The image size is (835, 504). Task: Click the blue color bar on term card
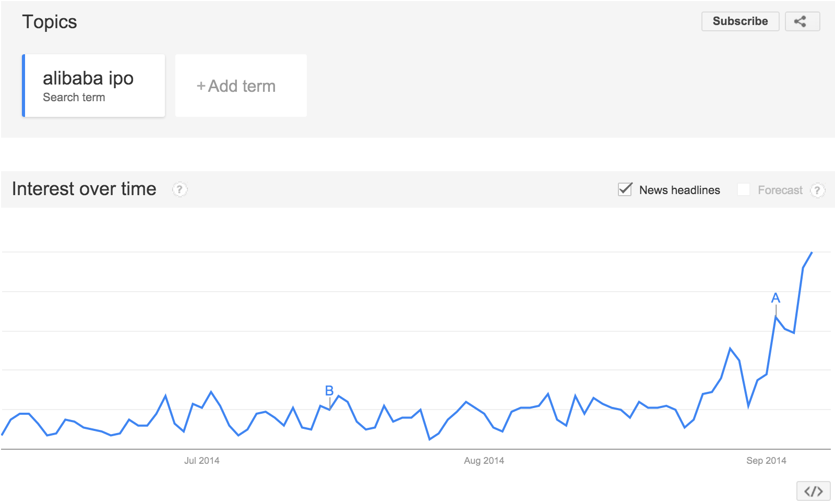[x=23, y=86]
